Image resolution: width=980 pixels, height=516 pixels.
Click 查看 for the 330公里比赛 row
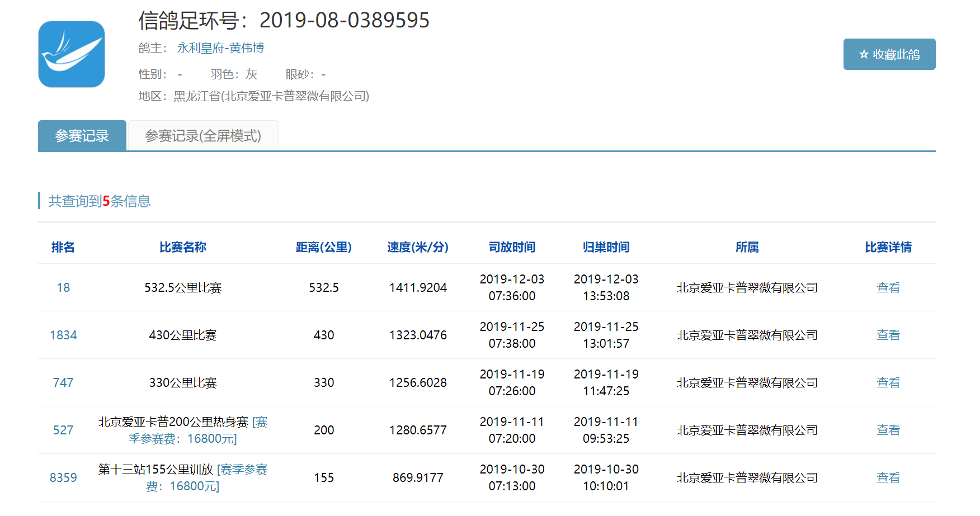point(888,382)
